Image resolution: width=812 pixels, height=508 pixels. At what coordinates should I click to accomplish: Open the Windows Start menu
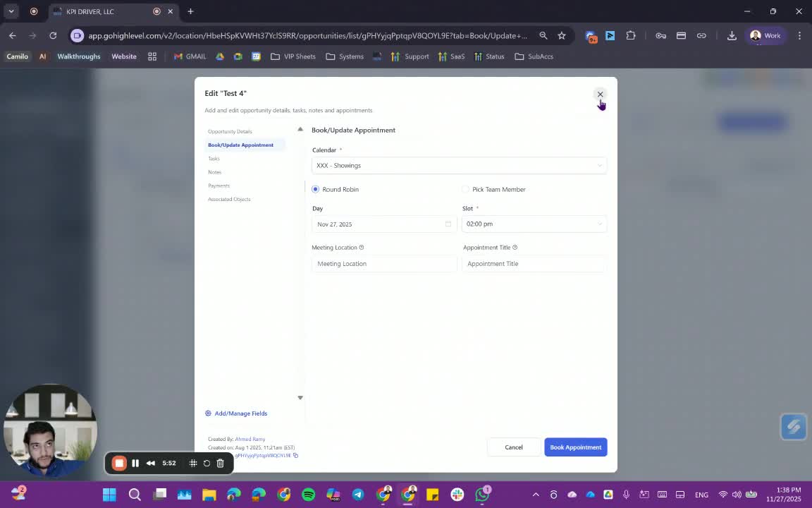[x=109, y=495]
